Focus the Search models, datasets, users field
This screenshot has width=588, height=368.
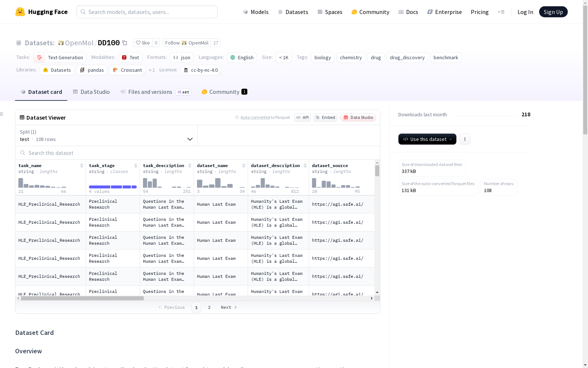[147, 12]
